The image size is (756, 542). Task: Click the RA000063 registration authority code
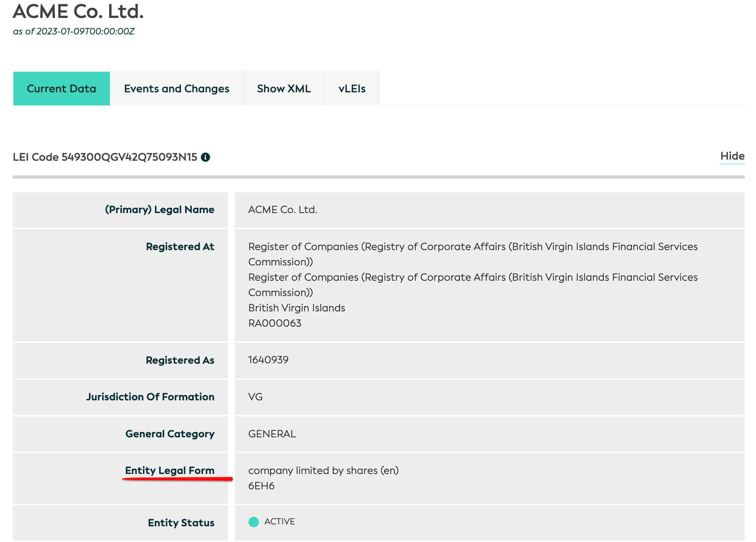click(x=275, y=323)
